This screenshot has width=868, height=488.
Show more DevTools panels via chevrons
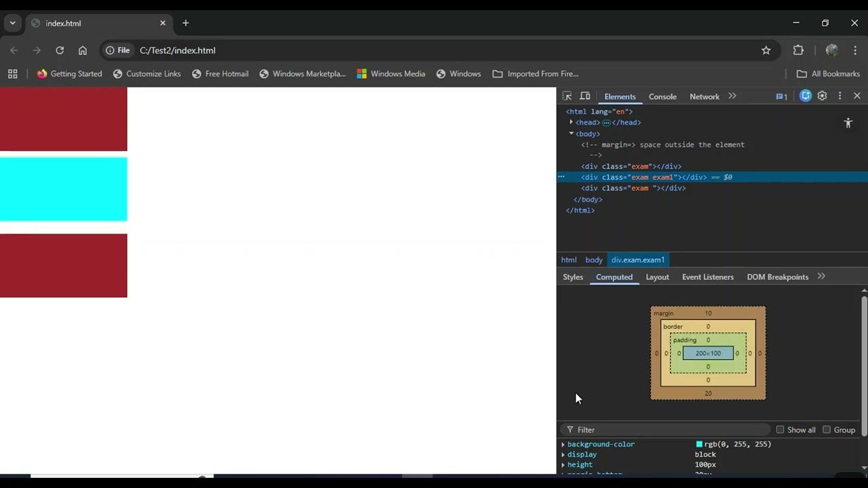click(x=732, y=96)
